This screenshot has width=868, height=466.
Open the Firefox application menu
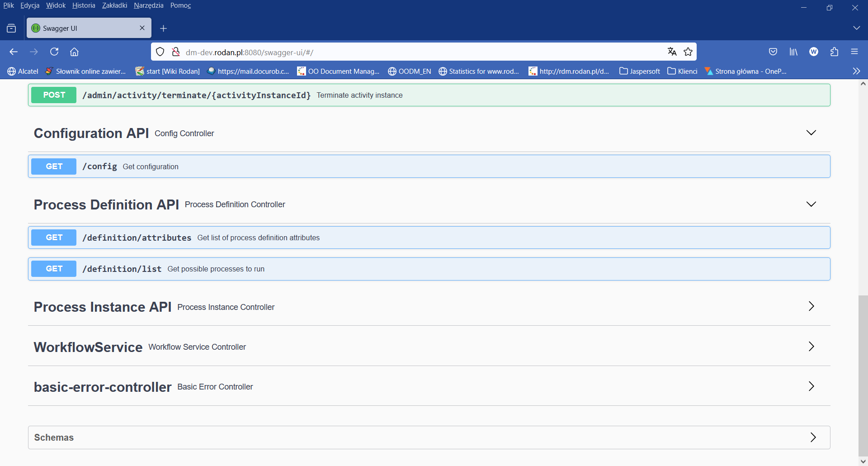click(x=855, y=52)
